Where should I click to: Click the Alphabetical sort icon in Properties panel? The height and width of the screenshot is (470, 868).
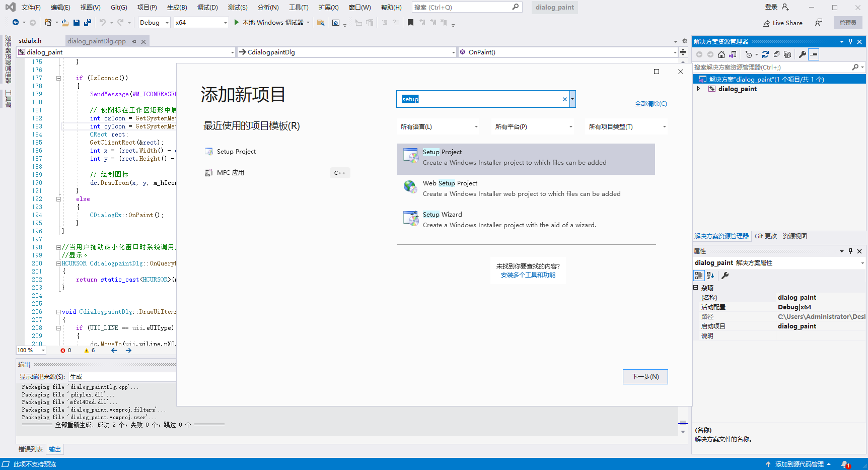click(x=710, y=276)
